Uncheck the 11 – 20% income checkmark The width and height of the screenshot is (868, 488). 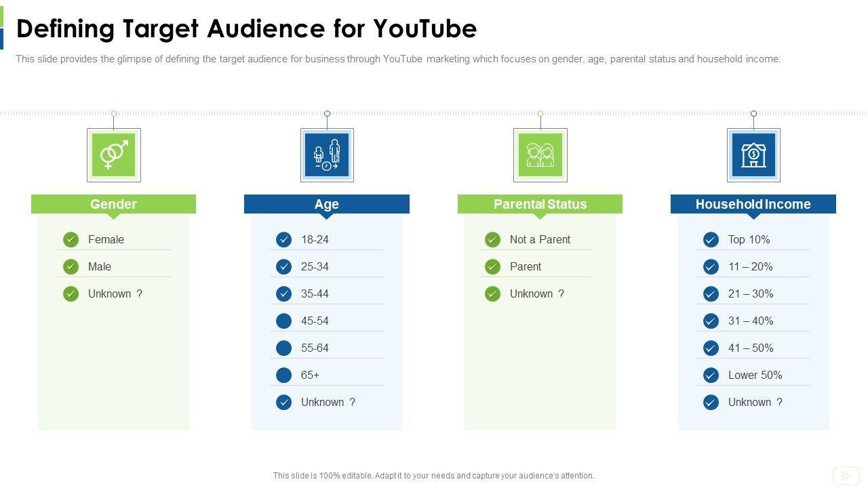[x=711, y=266]
